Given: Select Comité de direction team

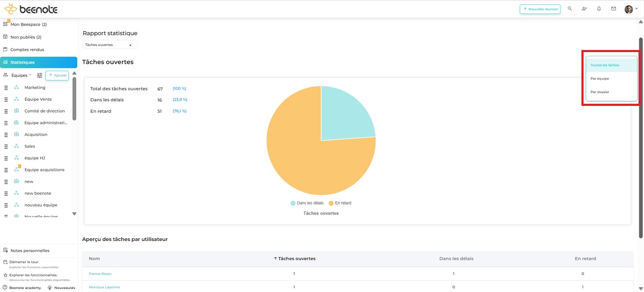Looking at the screenshot, I should (x=45, y=111).
